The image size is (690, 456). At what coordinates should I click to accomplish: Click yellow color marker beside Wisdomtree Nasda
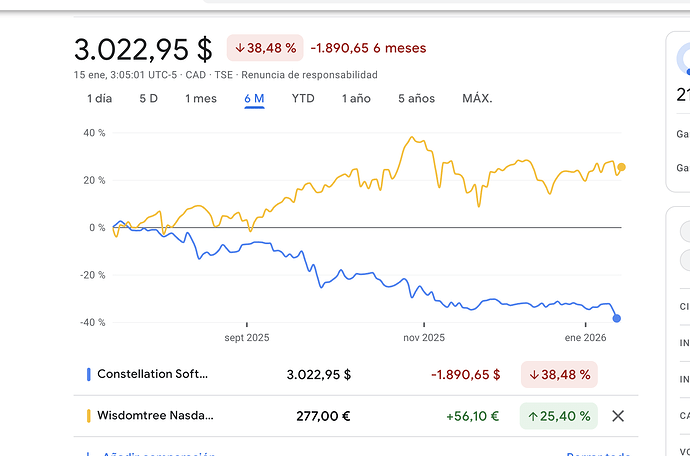(x=88, y=416)
